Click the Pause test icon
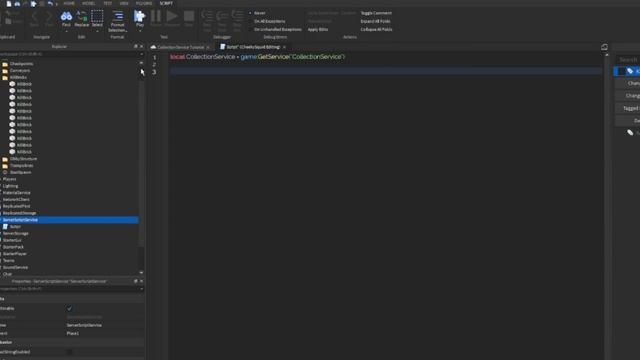Image resolution: width=640 pixels, height=360 pixels. pos(156,16)
